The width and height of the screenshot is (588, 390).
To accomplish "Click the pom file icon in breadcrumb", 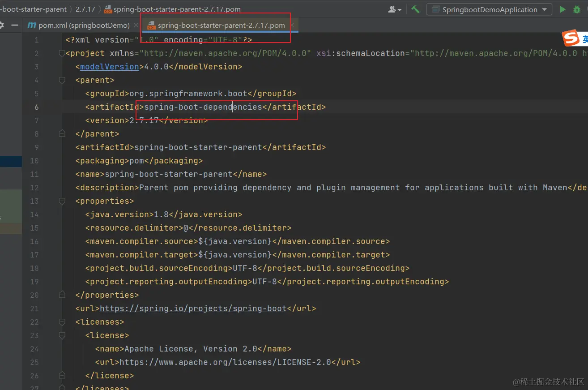I will click(108, 9).
